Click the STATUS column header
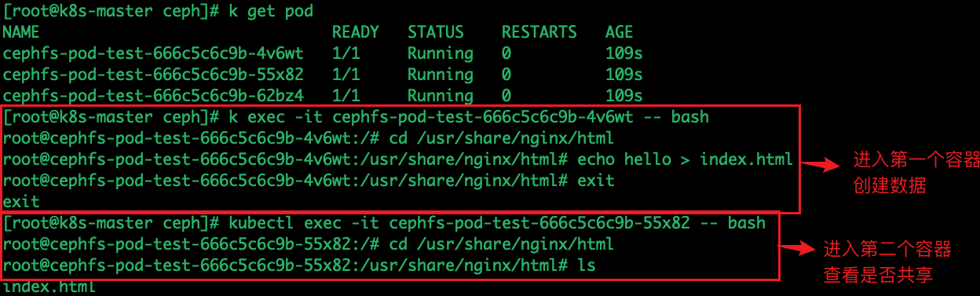980x296 pixels. (436, 32)
